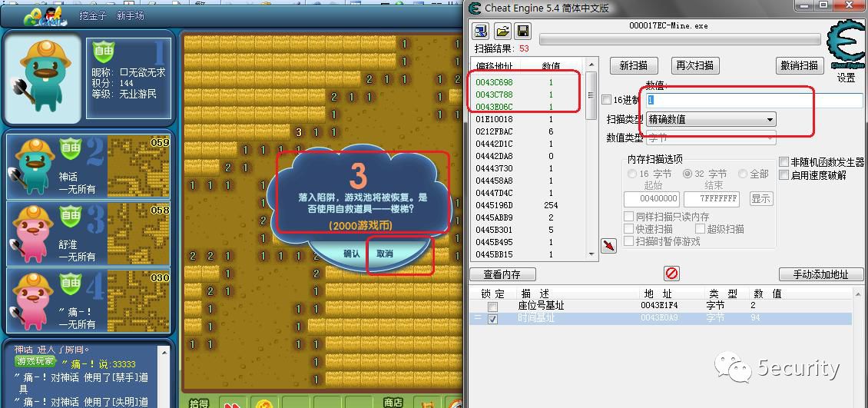Toggle 扫描时暂停游戏 checkbox
868x408 pixels.
pyautogui.click(x=628, y=240)
